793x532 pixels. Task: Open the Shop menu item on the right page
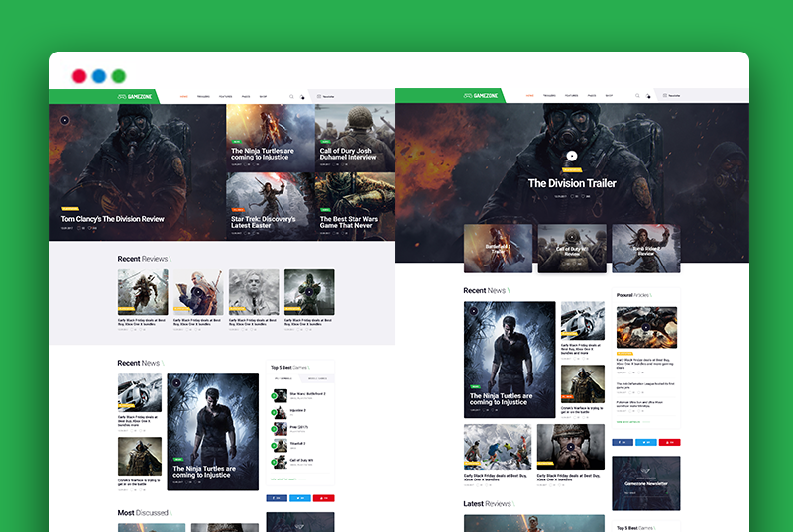[x=609, y=95]
